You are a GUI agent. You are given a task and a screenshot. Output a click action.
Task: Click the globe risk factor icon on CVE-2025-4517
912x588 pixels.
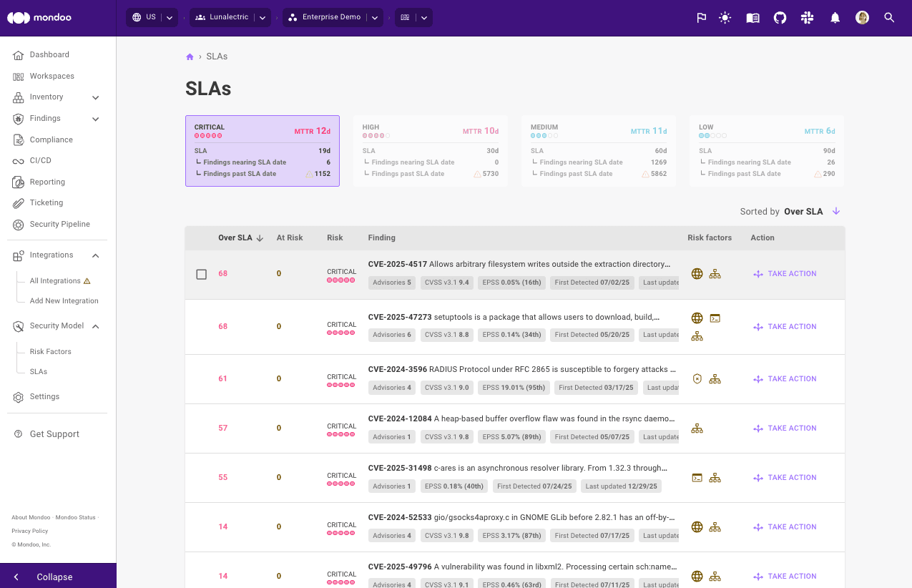tap(697, 273)
